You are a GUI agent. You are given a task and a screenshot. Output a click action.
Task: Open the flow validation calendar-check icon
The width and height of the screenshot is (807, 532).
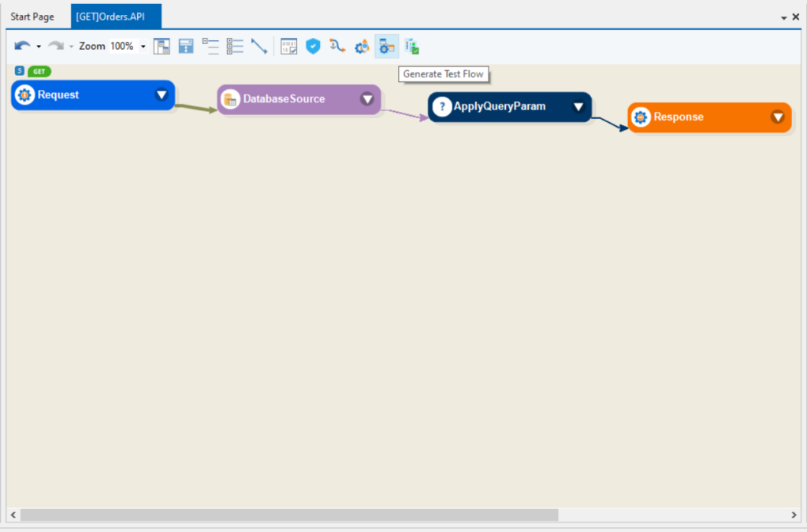[288, 46]
